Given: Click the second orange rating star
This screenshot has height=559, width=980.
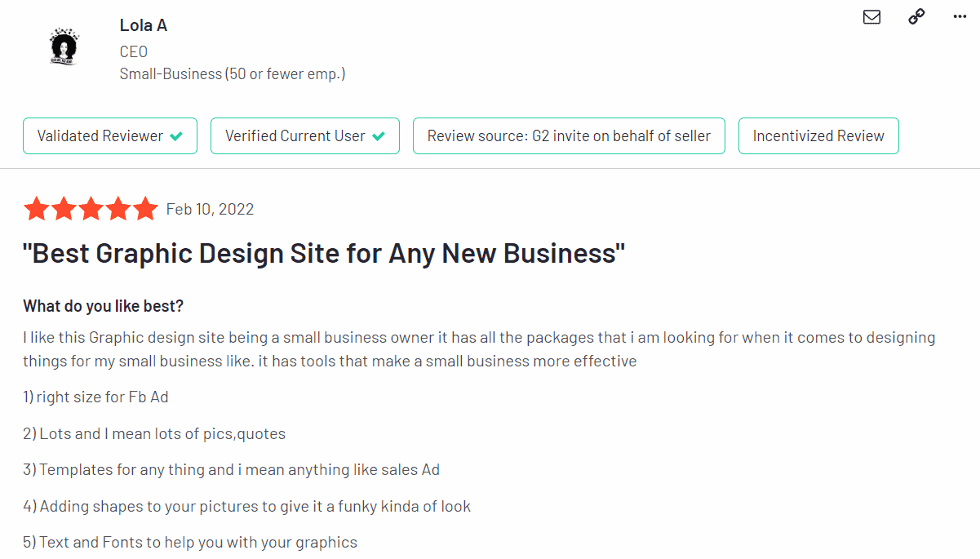Looking at the screenshot, I should pyautogui.click(x=64, y=209).
